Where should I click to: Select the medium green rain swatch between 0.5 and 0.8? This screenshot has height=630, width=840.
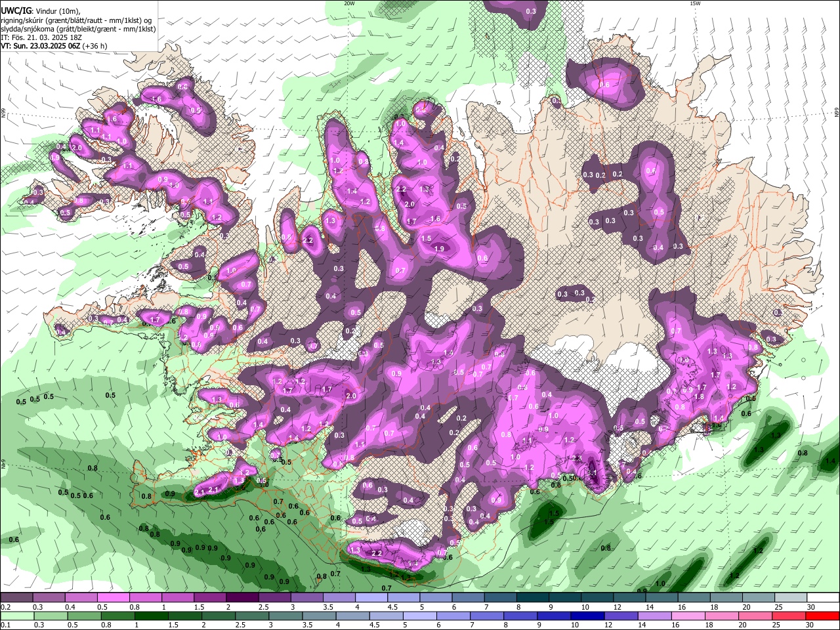85,616
